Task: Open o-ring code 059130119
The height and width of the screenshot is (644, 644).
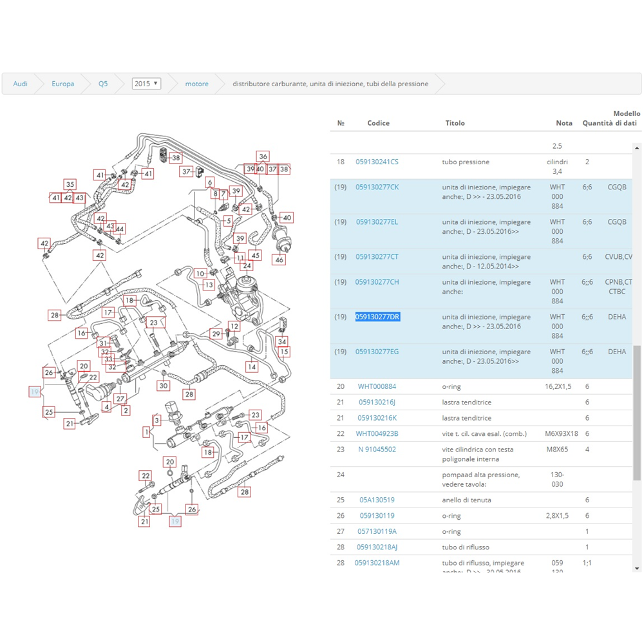Action: coord(377,515)
